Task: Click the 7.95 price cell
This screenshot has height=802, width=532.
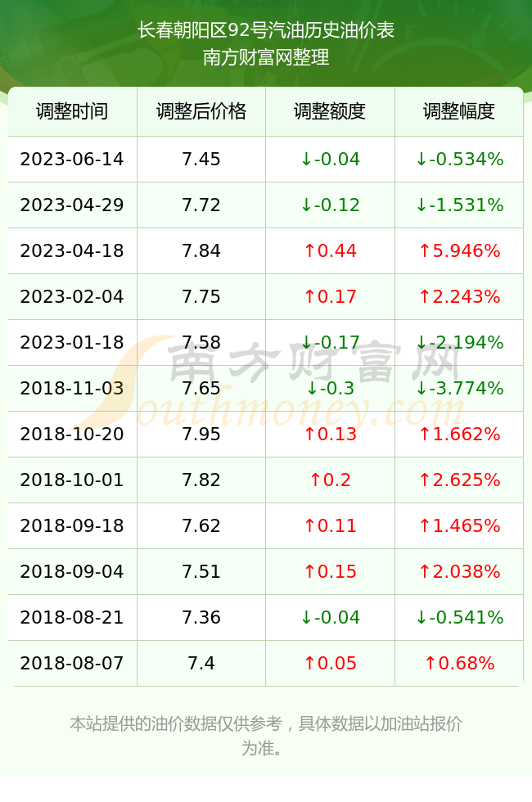Action: click(201, 434)
